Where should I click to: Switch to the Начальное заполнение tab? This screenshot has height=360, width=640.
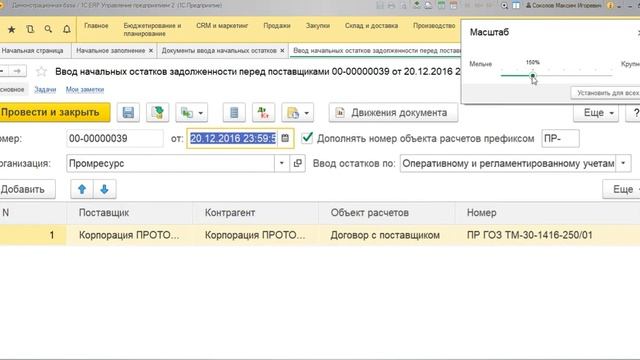(x=111, y=51)
